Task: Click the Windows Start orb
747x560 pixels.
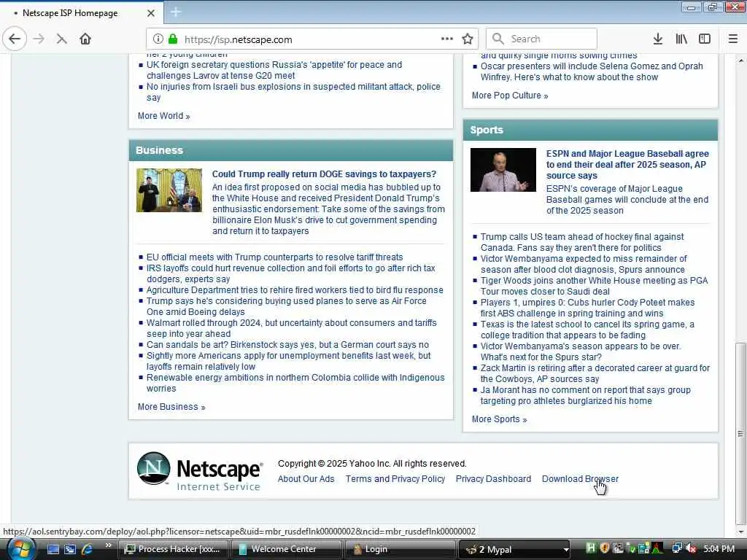Action: click(x=20, y=549)
